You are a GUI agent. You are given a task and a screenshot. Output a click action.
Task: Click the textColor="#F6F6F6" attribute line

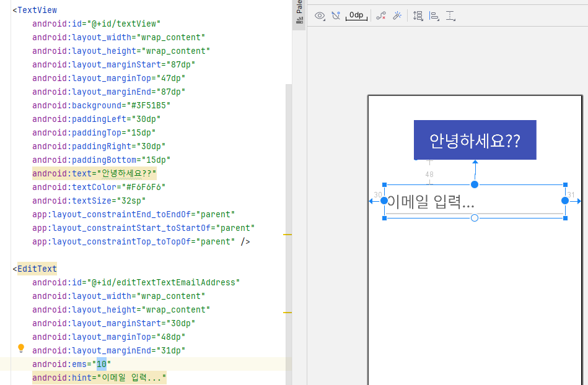99,188
